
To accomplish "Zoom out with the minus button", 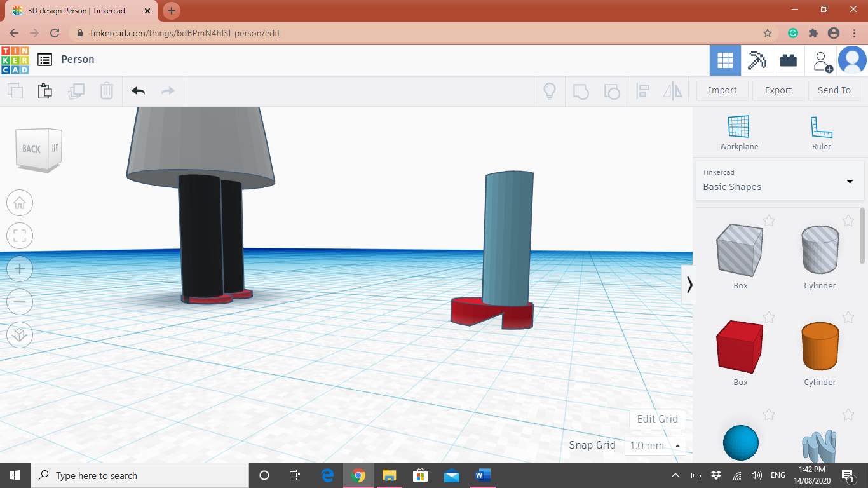I will coord(20,302).
